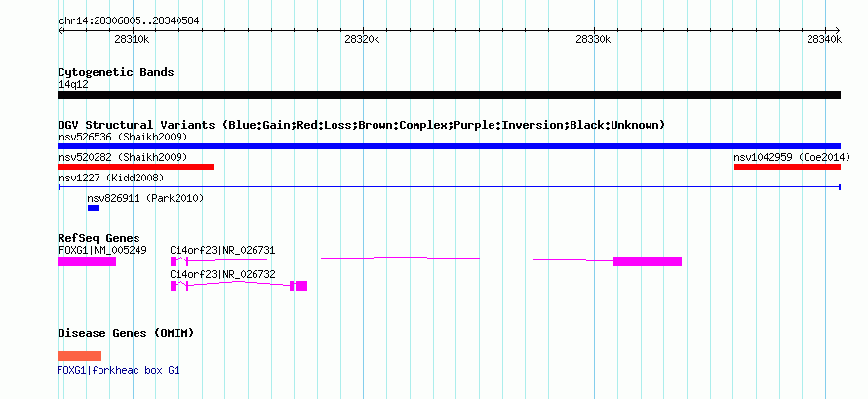Open the C14orf23|NR_026732 transcript label

[222, 274]
